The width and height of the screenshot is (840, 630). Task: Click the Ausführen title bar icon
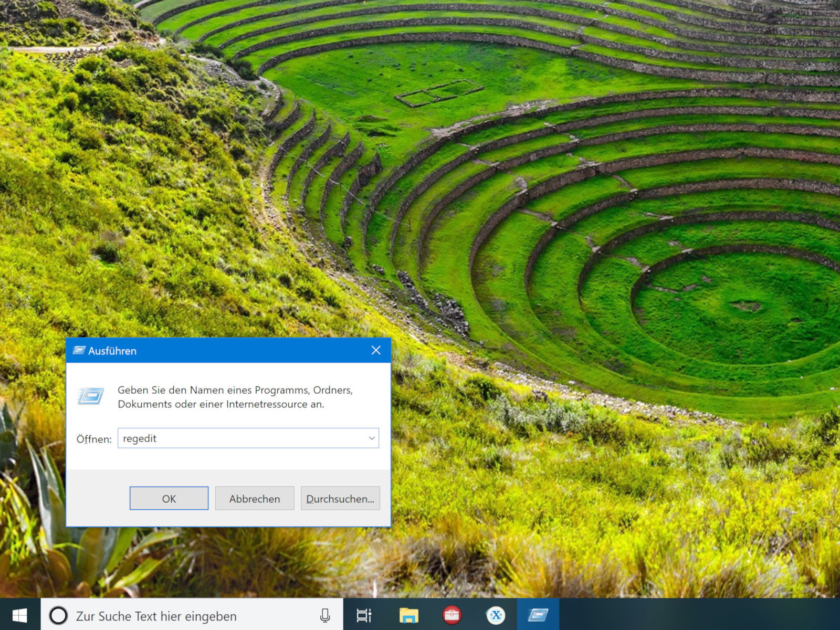tap(79, 351)
